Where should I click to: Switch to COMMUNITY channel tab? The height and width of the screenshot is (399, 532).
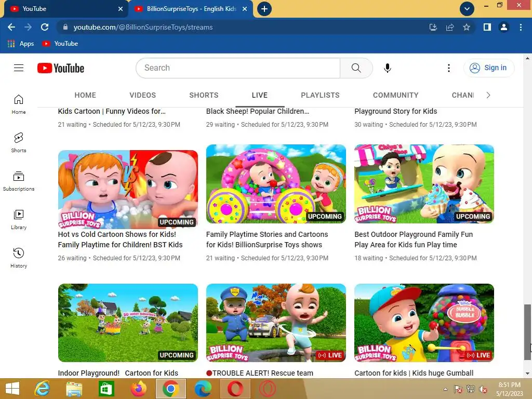coord(395,96)
